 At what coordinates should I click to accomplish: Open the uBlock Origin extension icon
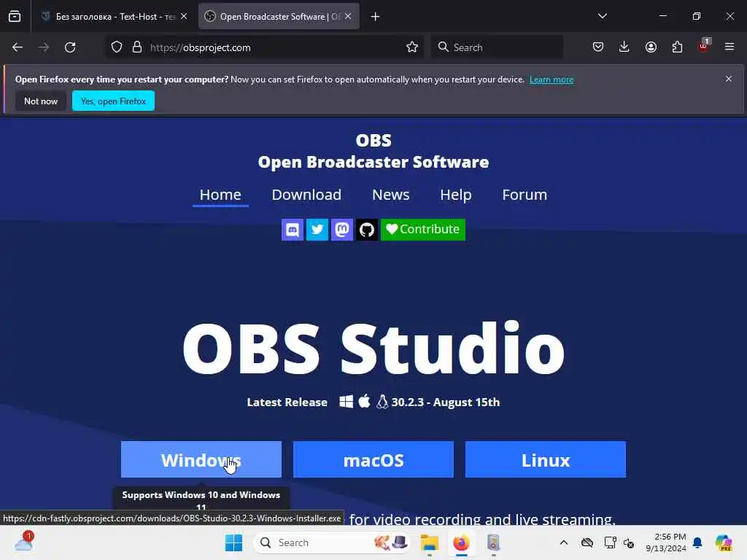click(x=704, y=46)
